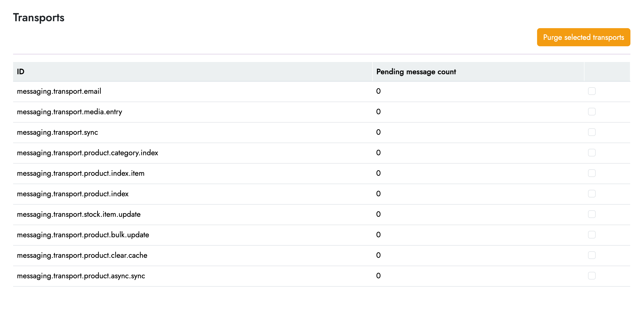644x310 pixels.
Task: Click Pending message count column header
Action: coord(416,72)
